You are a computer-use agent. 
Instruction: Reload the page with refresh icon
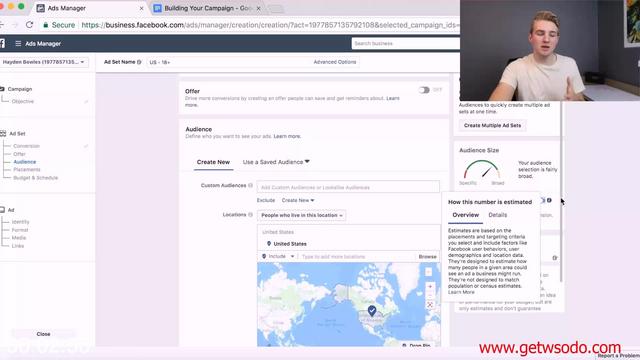click(29, 25)
